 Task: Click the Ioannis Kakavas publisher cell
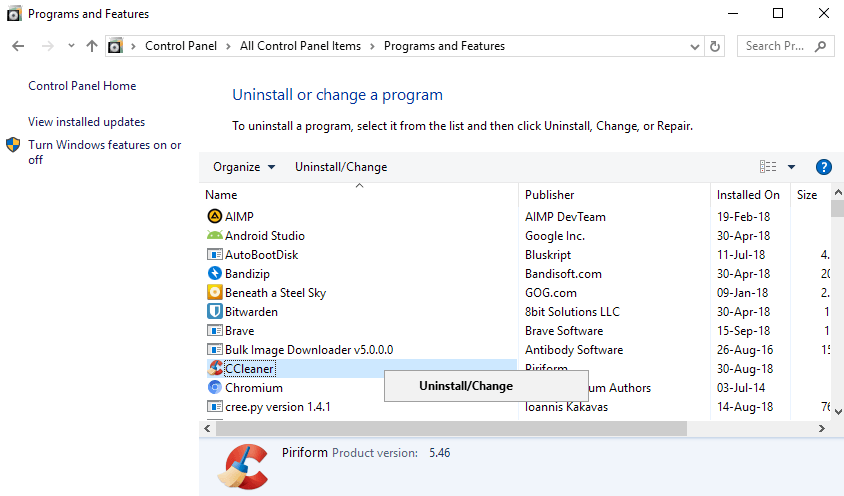click(566, 407)
